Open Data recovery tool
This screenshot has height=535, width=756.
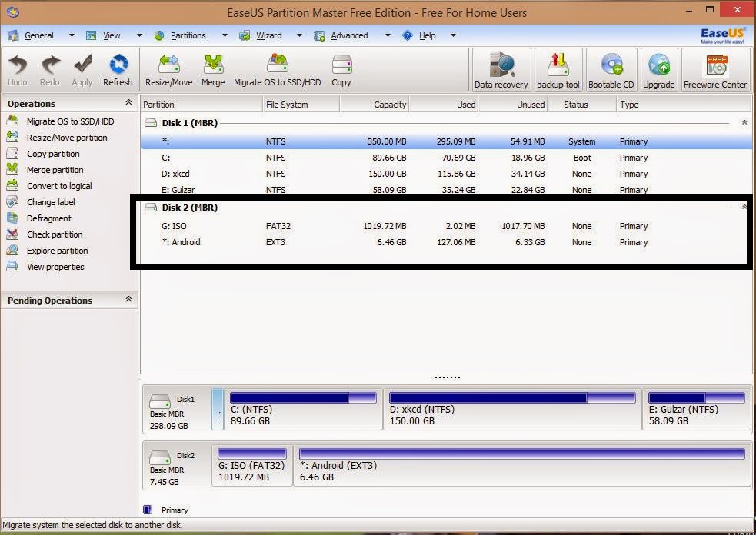501,71
